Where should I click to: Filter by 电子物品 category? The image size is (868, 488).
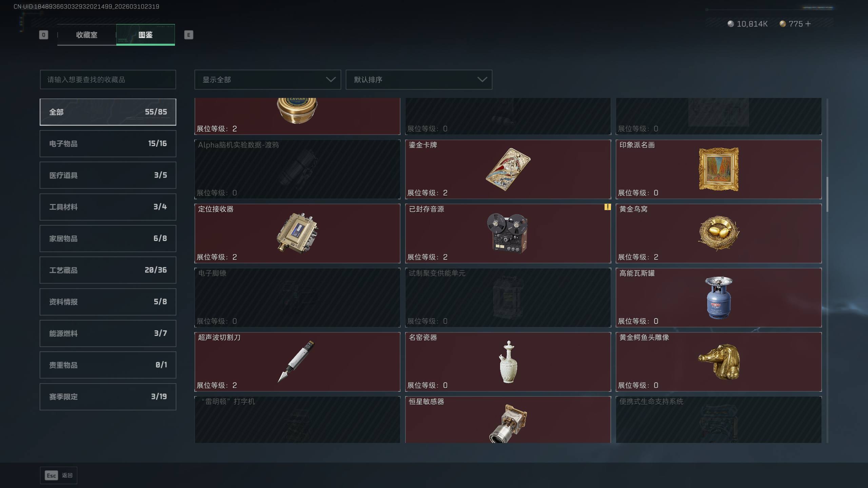pos(108,144)
